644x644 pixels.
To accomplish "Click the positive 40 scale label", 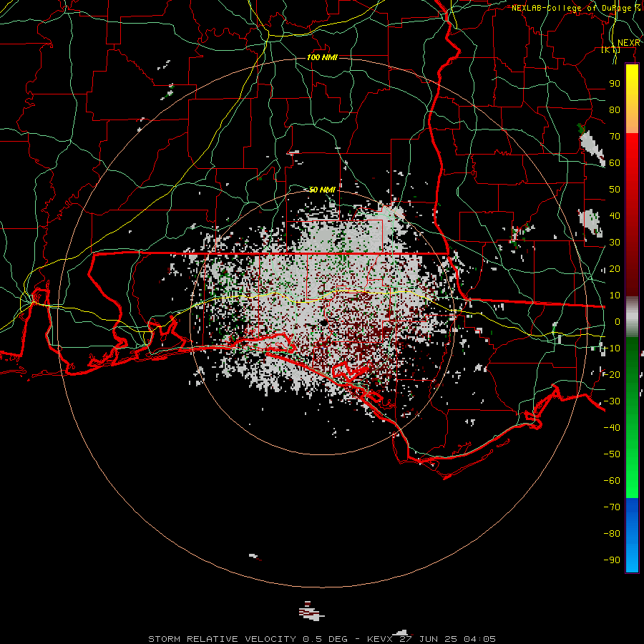I will pos(615,215).
